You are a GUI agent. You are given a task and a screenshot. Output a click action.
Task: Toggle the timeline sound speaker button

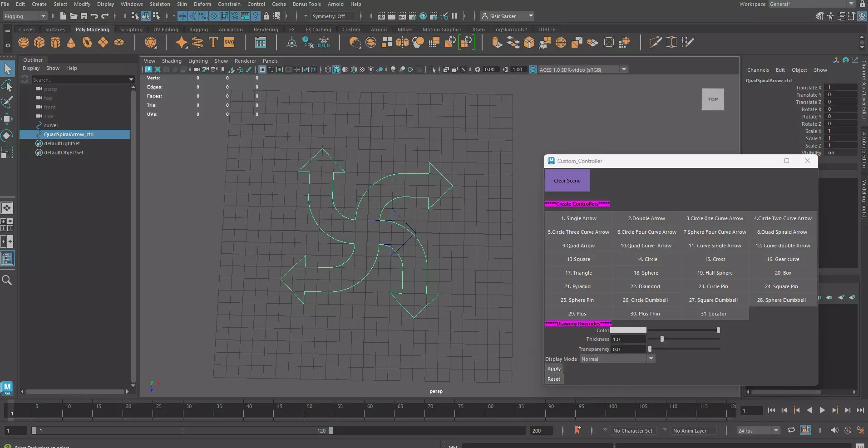[834, 430]
